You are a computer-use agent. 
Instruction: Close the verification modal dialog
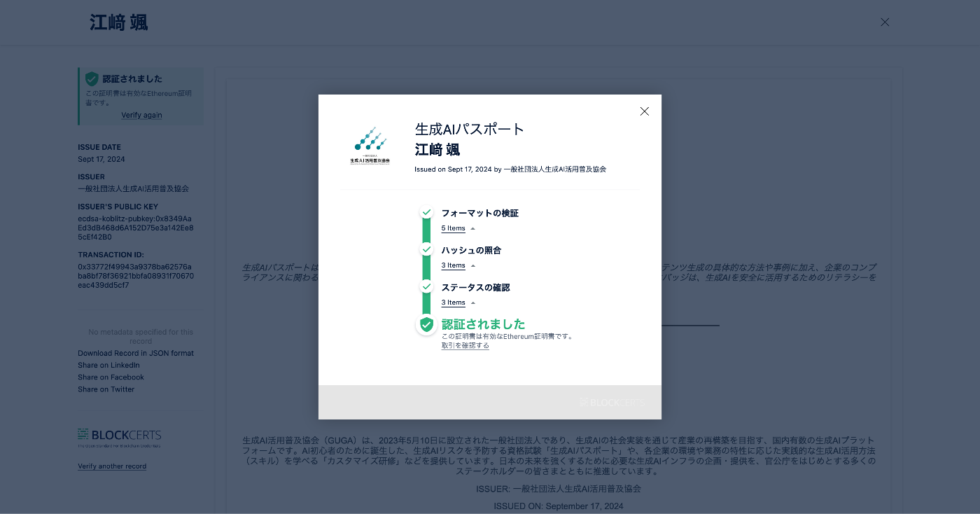click(x=645, y=111)
